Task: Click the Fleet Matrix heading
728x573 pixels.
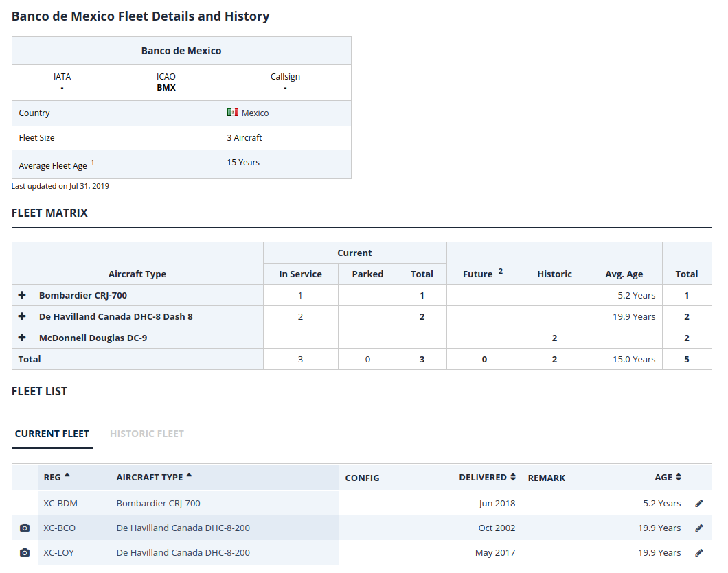Action: point(49,213)
